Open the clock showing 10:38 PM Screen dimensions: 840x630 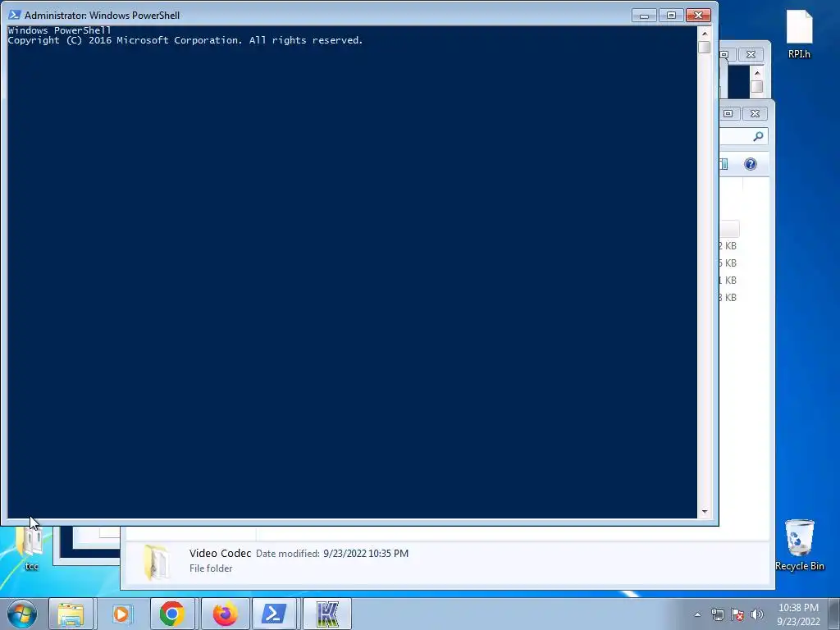coord(798,614)
